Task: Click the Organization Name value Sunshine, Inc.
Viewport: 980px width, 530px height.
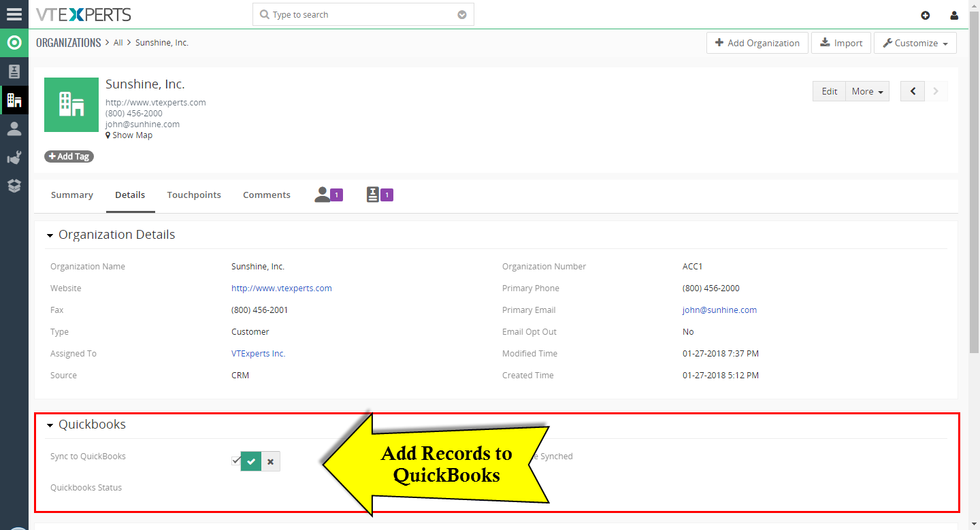Action: pyautogui.click(x=258, y=267)
